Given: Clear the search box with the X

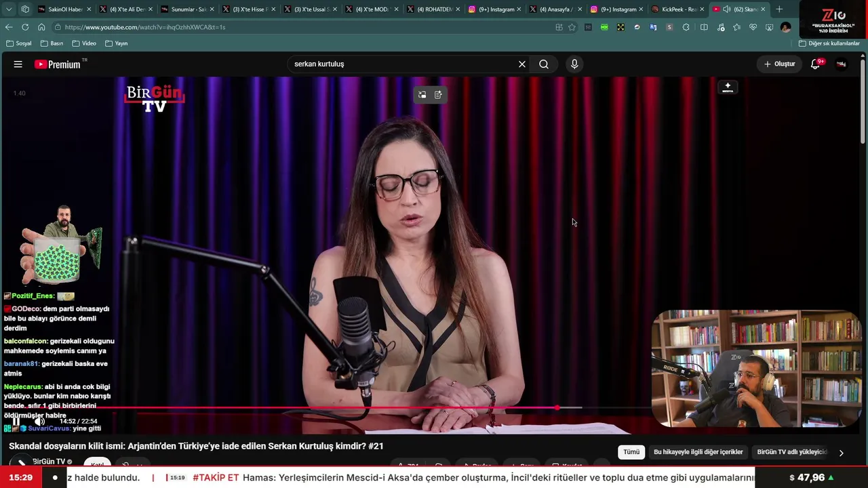Looking at the screenshot, I should click(522, 64).
